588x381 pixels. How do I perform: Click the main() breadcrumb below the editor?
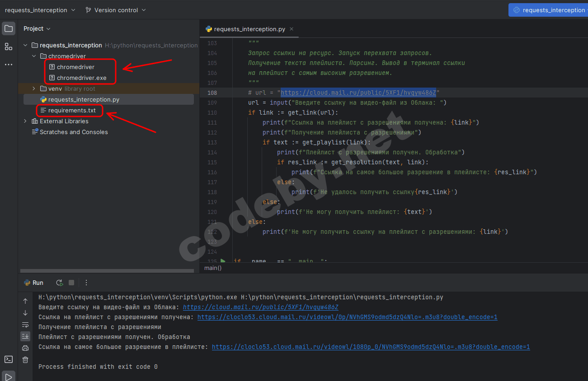[x=213, y=268]
